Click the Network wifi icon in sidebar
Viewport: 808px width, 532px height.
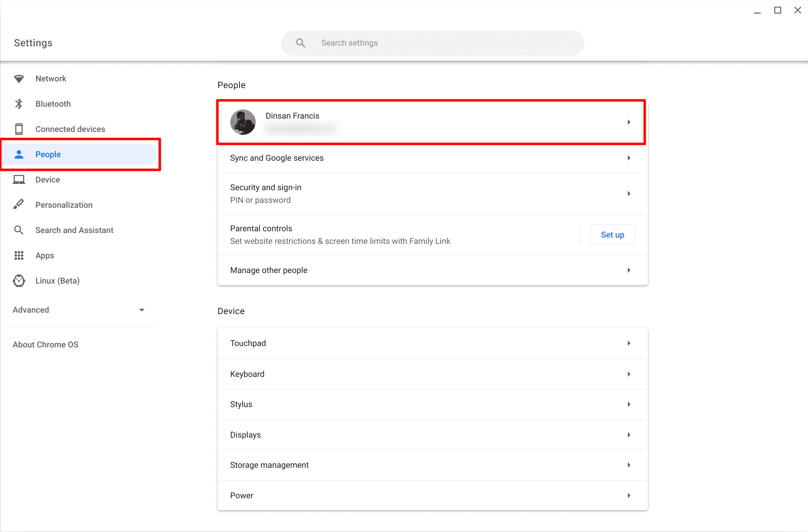(19, 79)
